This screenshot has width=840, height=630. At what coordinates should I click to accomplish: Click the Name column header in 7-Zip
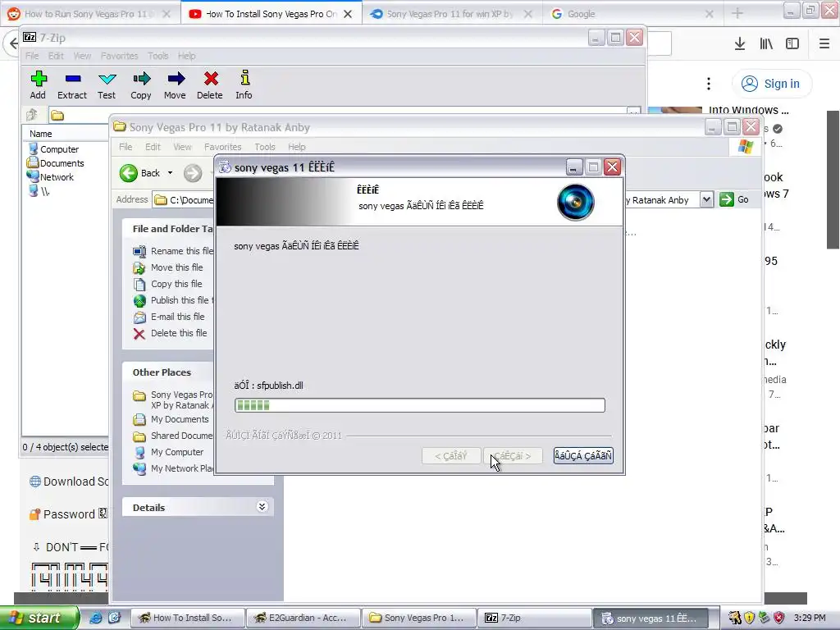coord(41,134)
